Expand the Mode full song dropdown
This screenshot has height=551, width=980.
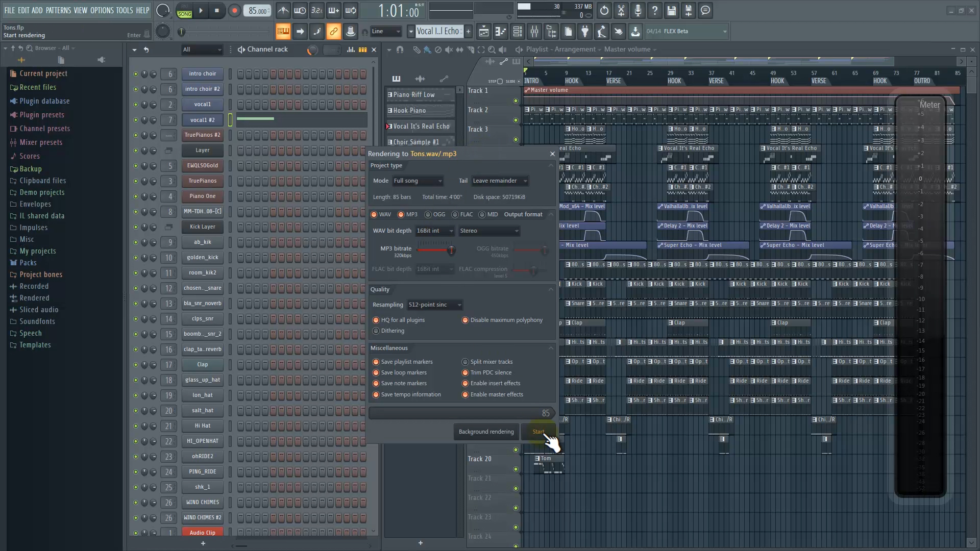pyautogui.click(x=418, y=180)
